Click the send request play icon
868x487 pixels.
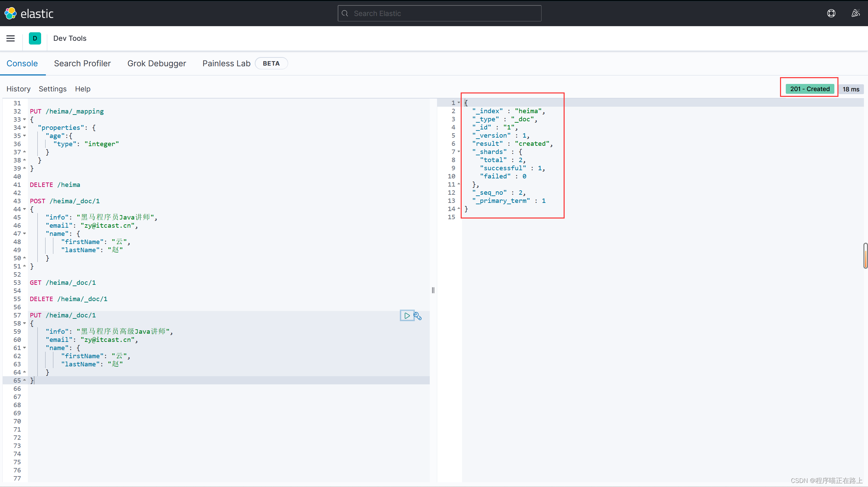(407, 316)
